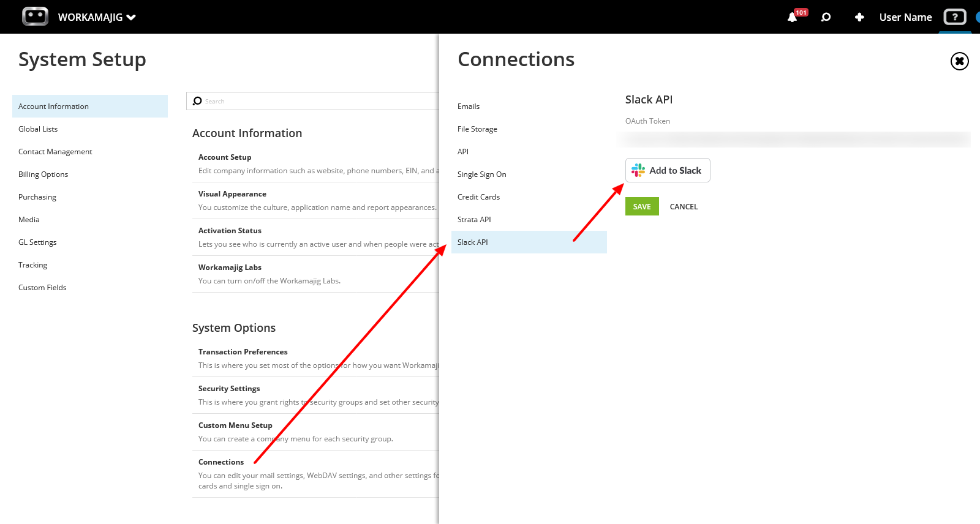Open Security Settings option
980x524 pixels.
click(x=315, y=395)
